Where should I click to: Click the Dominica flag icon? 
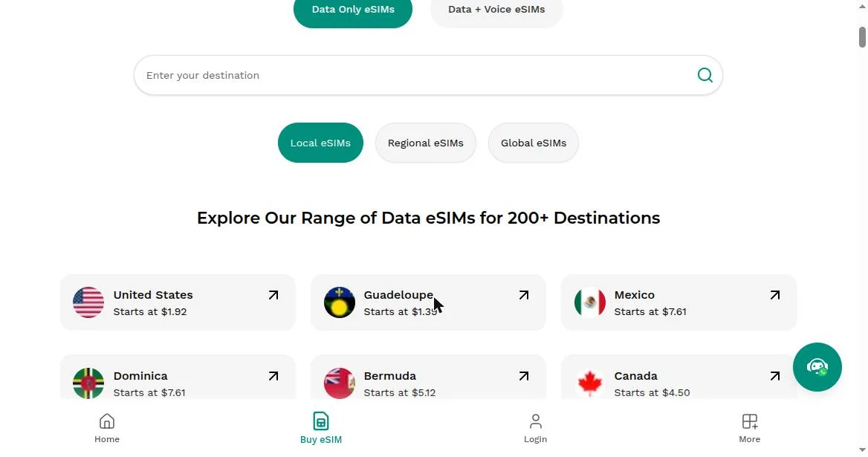pyautogui.click(x=88, y=383)
